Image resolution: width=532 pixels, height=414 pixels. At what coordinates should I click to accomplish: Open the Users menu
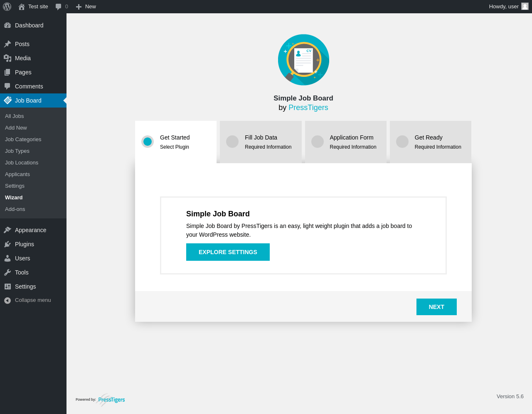tap(33, 258)
